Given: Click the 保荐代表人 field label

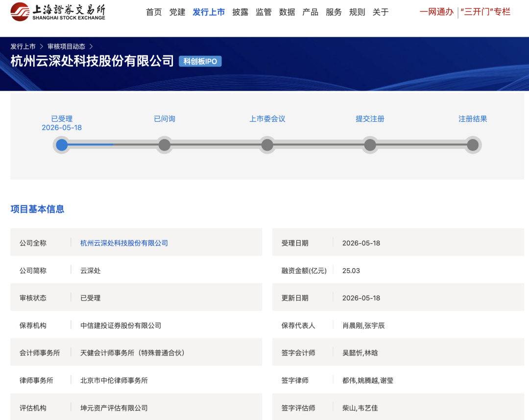Looking at the screenshot, I should [298, 326].
